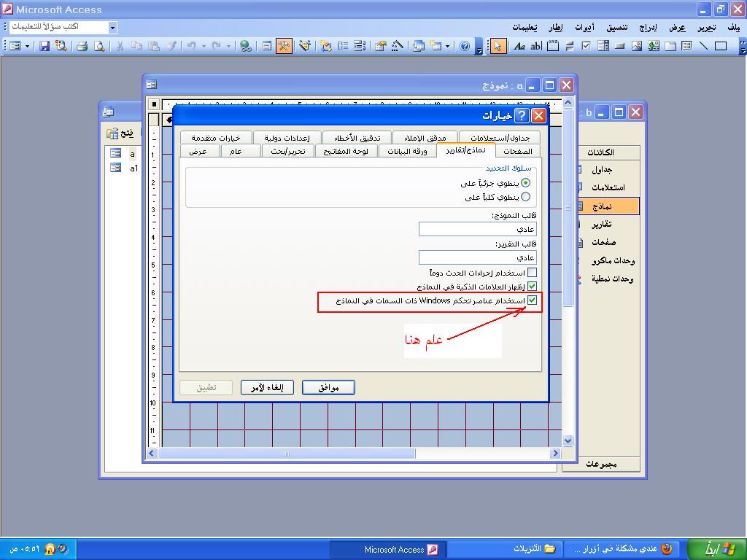Screen dimensions: 747x560
Task: Open New Object dropdown arrow
Action: (x=447, y=46)
